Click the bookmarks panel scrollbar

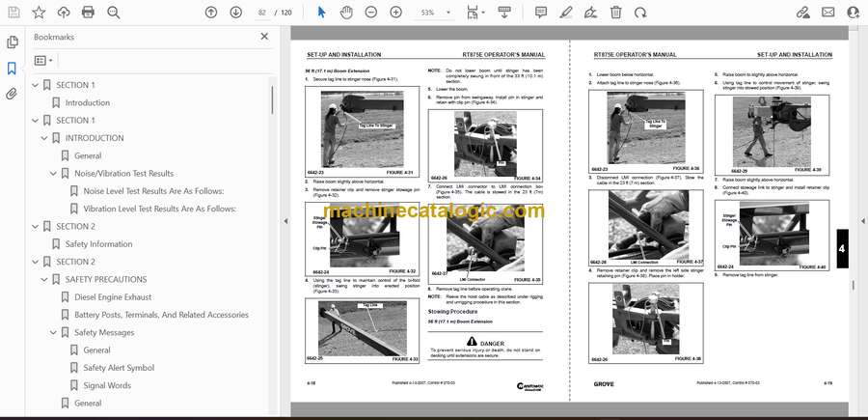[x=272, y=100]
